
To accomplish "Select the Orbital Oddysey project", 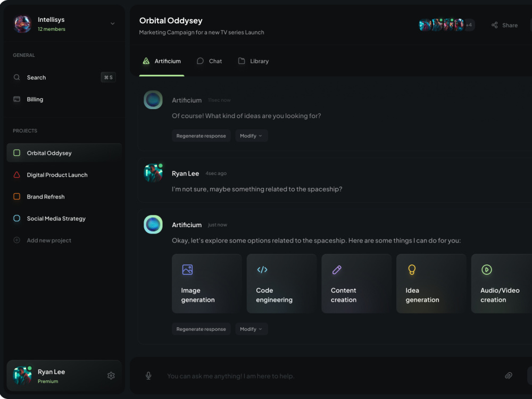I will [64, 153].
